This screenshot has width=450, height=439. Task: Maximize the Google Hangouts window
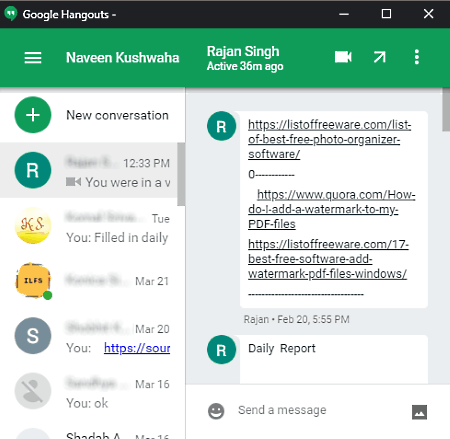click(386, 14)
